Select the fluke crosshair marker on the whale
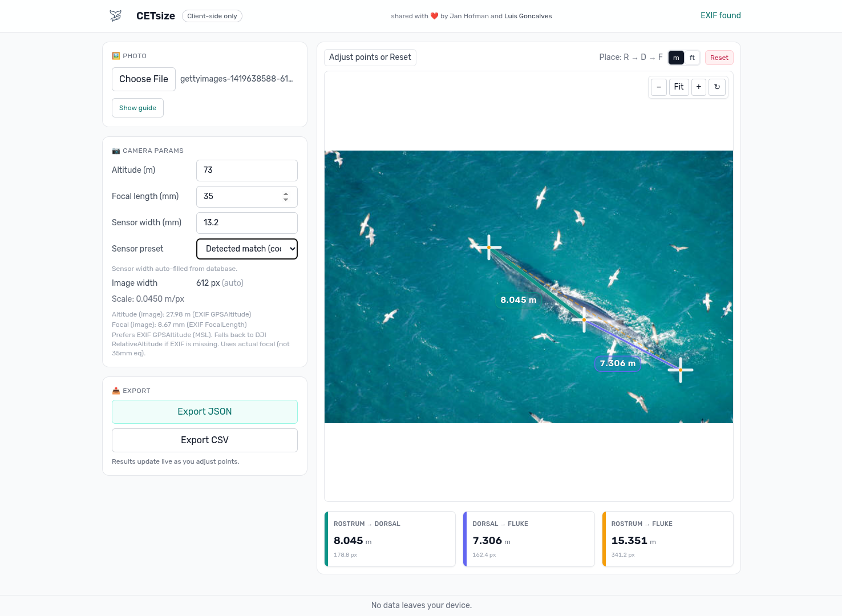The width and height of the screenshot is (842, 616). 681,370
